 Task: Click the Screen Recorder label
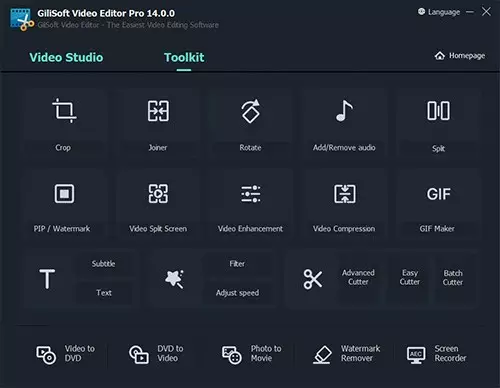(x=450, y=353)
